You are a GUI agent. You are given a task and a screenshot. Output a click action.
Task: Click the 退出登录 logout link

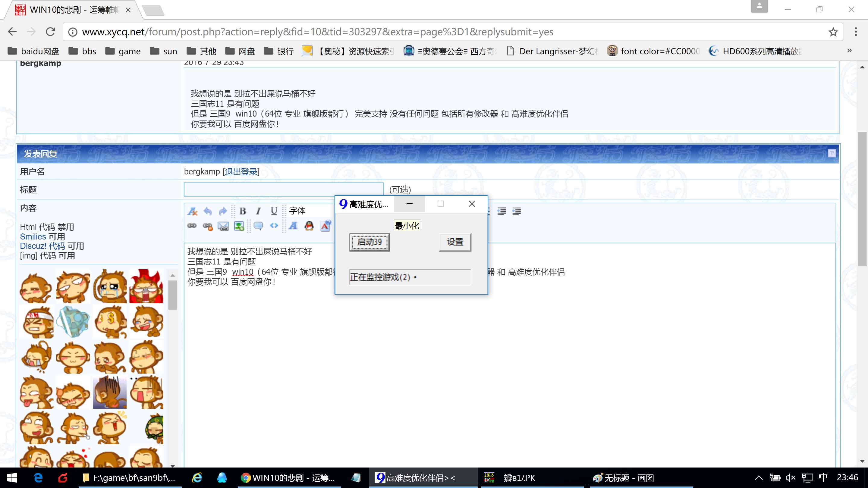[x=241, y=172]
